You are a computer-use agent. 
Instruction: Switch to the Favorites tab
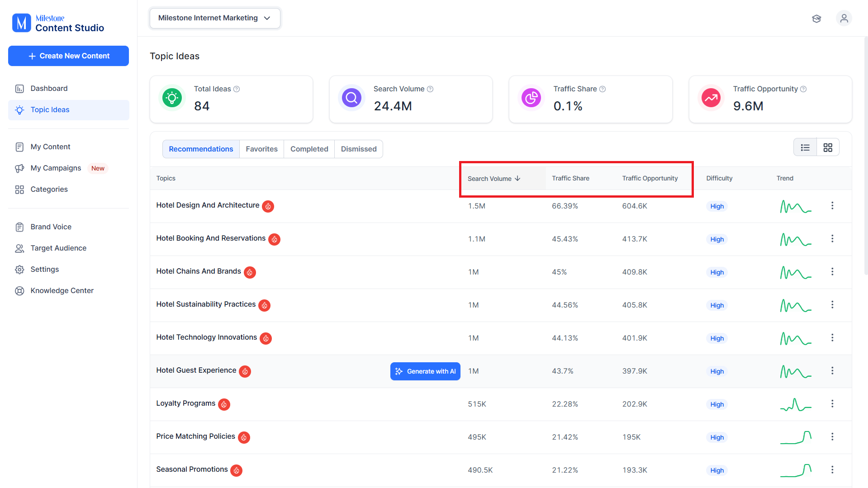click(261, 149)
